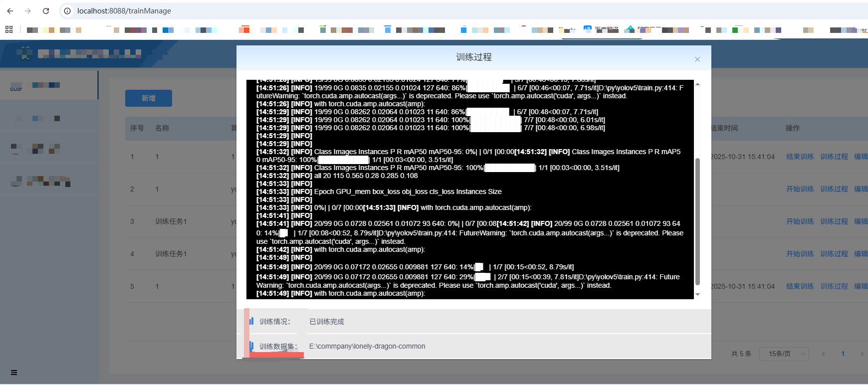Click the 训练过程 dialog title
The image size is (868, 385).
coord(474,57)
